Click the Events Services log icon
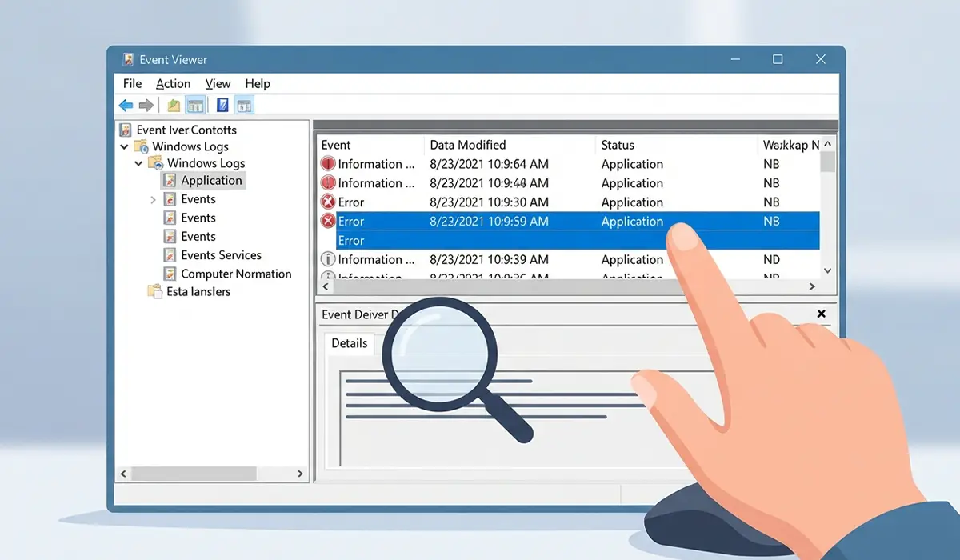The image size is (960, 560). point(170,255)
